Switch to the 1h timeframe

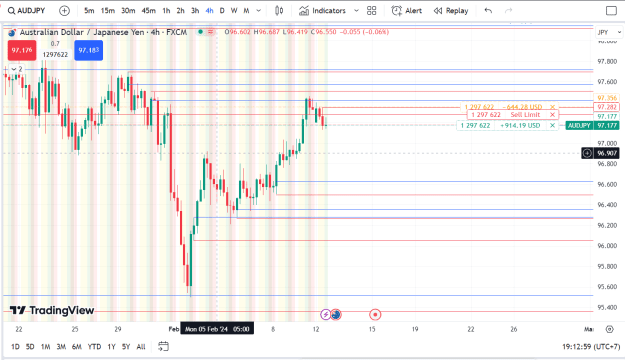(x=167, y=11)
